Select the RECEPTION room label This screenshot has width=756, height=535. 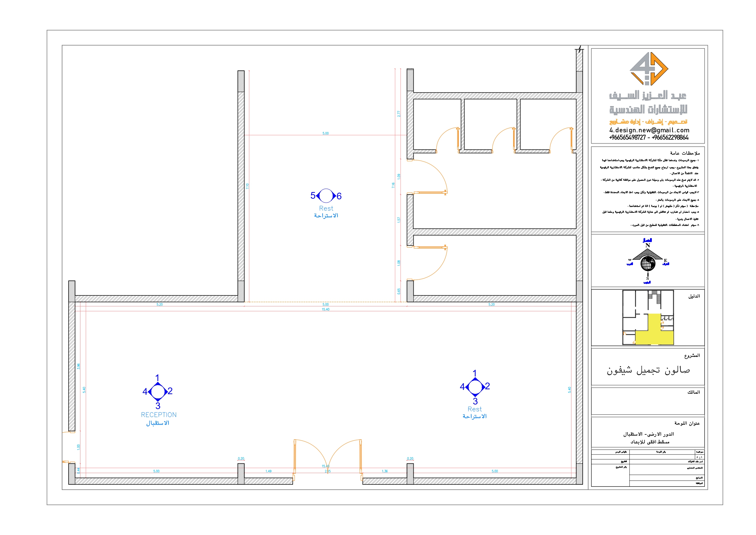click(159, 415)
